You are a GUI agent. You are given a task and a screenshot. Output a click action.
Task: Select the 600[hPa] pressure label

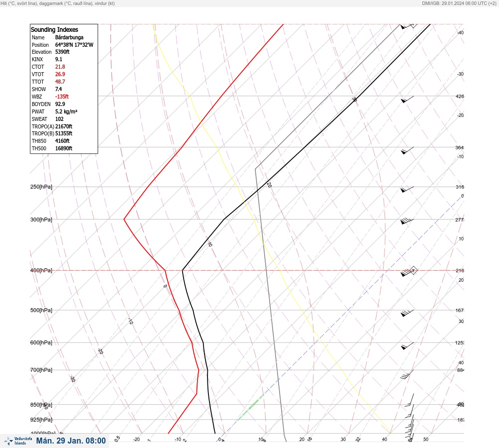coord(41,342)
